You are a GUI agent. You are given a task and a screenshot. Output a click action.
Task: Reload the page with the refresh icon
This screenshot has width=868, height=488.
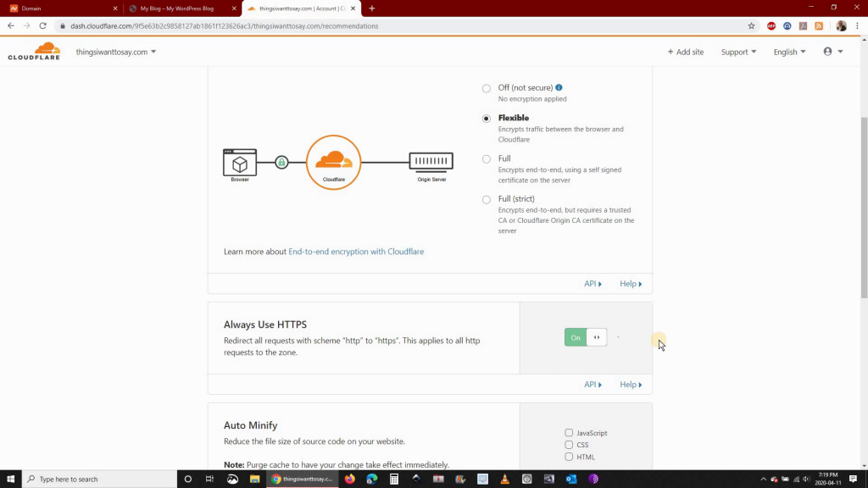click(x=42, y=26)
